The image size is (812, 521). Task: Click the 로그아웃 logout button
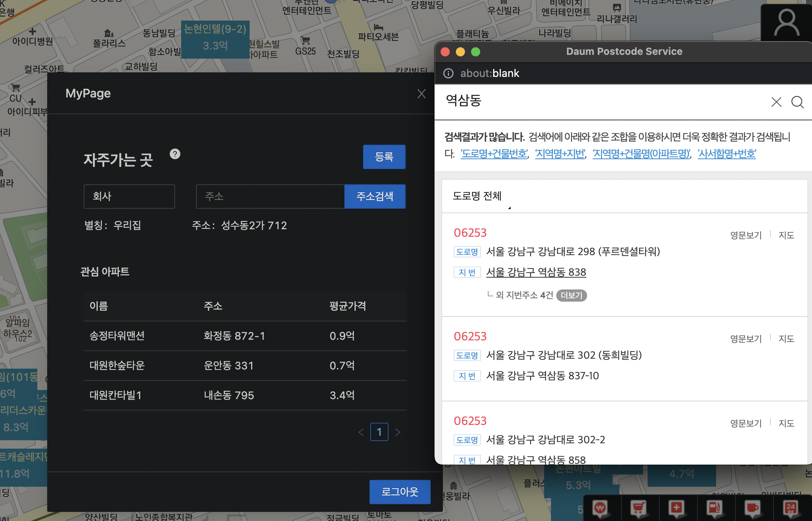pyautogui.click(x=400, y=492)
